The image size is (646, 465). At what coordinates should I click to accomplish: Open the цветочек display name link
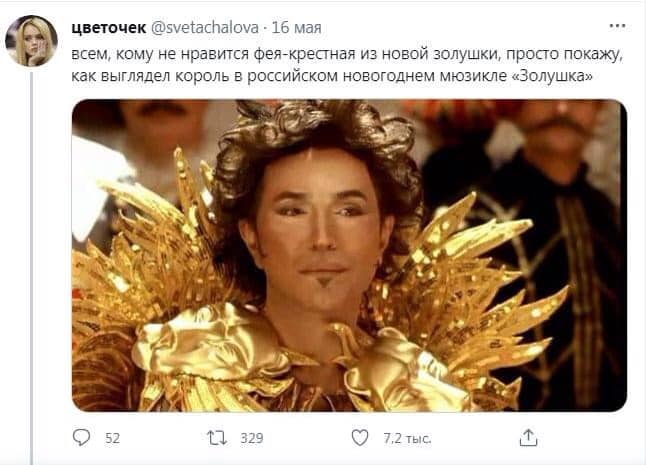click(109, 28)
